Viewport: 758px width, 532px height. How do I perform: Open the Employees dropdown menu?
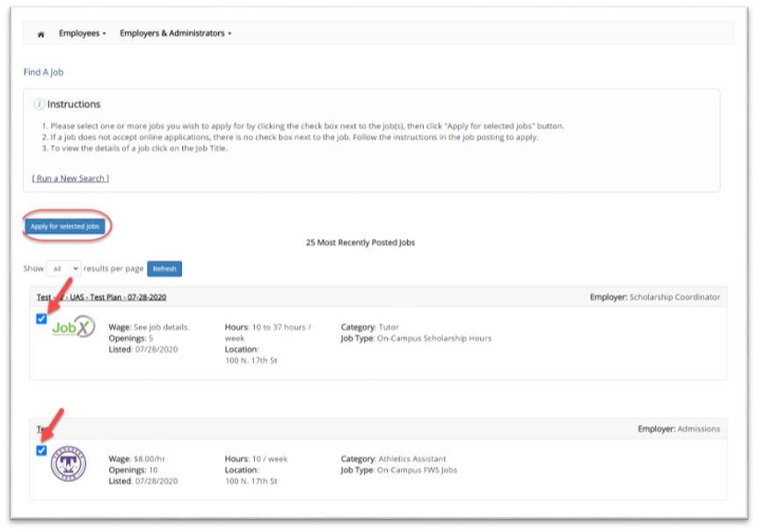coord(82,33)
